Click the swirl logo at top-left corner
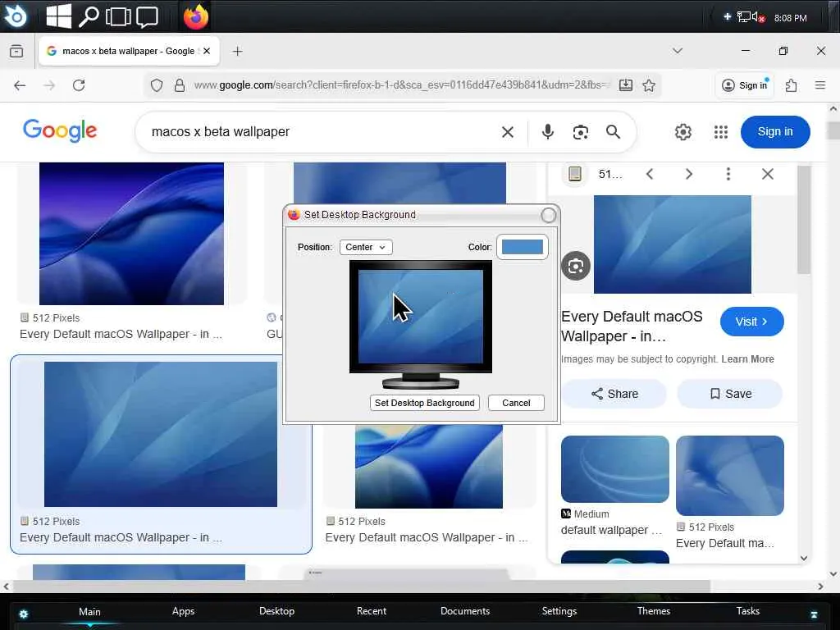The height and width of the screenshot is (630, 840). [x=16, y=16]
